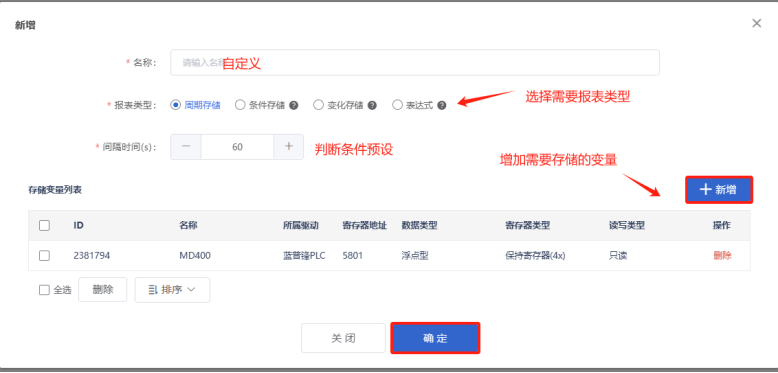The width and height of the screenshot is (778, 373).
Task: Select the 条件存储 radio button
Action: tap(240, 105)
